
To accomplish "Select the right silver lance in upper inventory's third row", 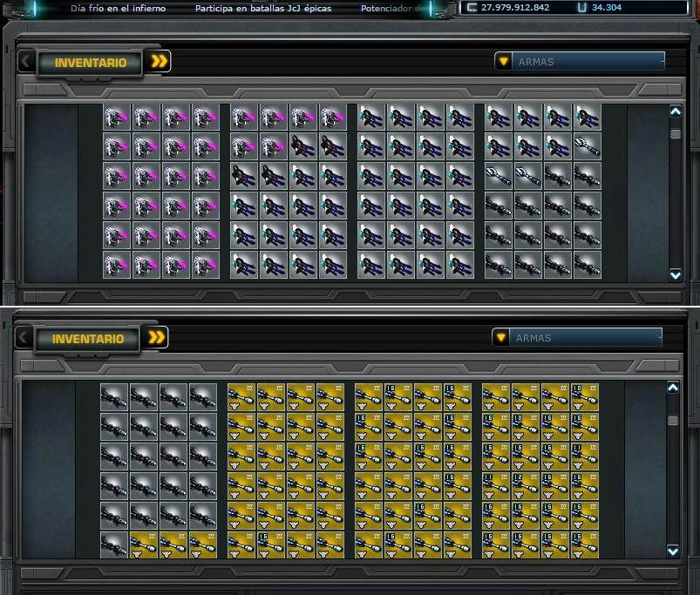I will (527, 176).
